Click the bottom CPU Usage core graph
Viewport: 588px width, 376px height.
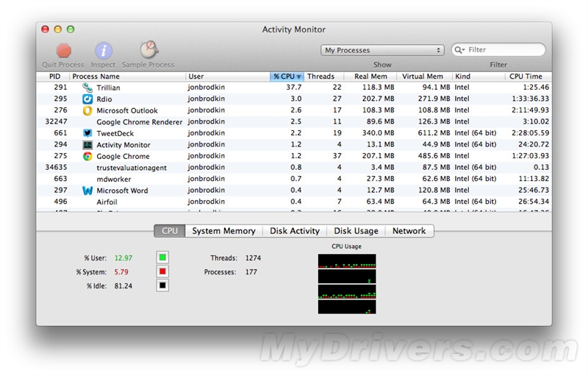coord(347,307)
